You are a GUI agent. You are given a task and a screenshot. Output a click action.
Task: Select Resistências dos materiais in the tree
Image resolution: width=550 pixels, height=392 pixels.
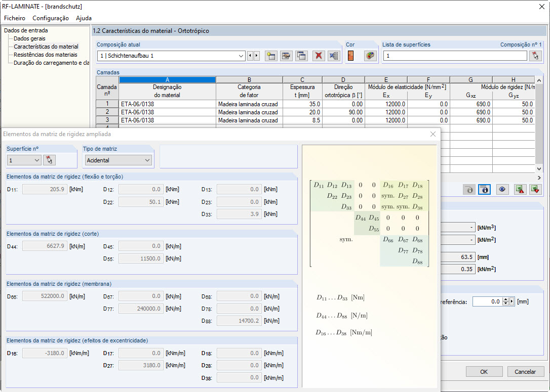[46, 55]
